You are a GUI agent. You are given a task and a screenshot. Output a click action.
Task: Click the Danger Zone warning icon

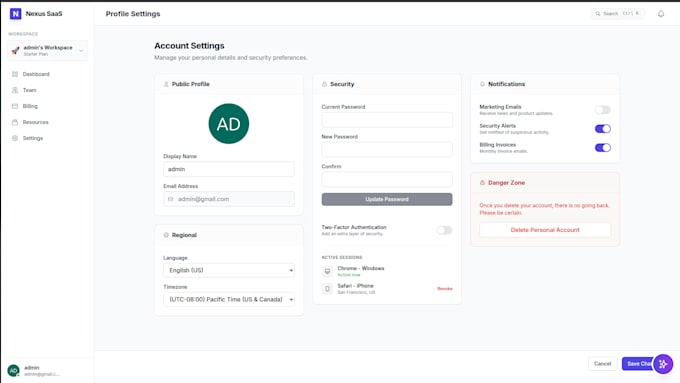(x=482, y=183)
